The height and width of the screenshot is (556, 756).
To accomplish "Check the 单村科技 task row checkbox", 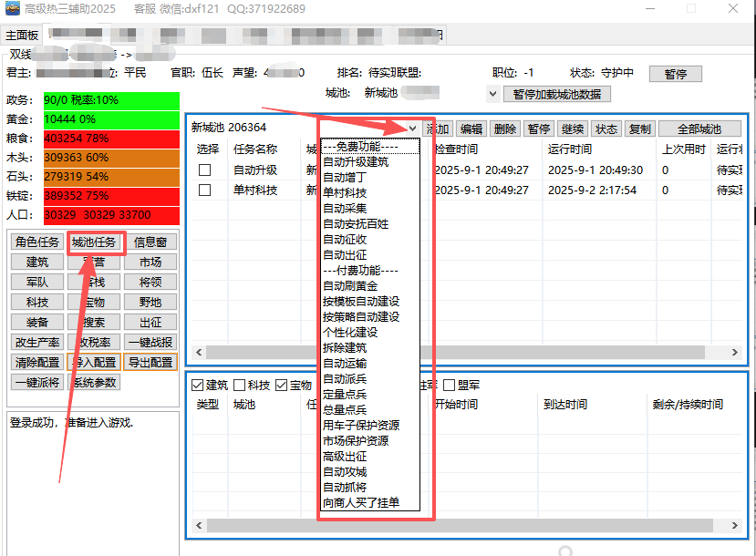I will coord(205,190).
